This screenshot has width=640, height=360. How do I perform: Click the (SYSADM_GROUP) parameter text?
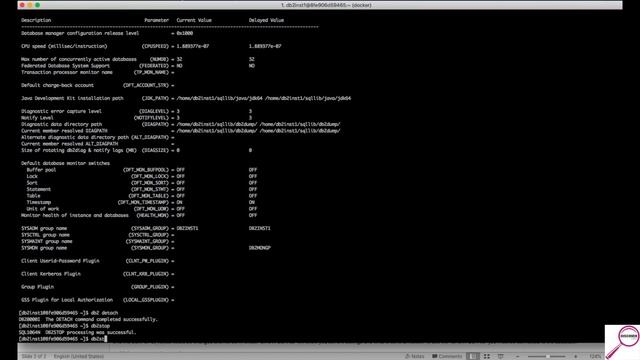tap(150, 228)
